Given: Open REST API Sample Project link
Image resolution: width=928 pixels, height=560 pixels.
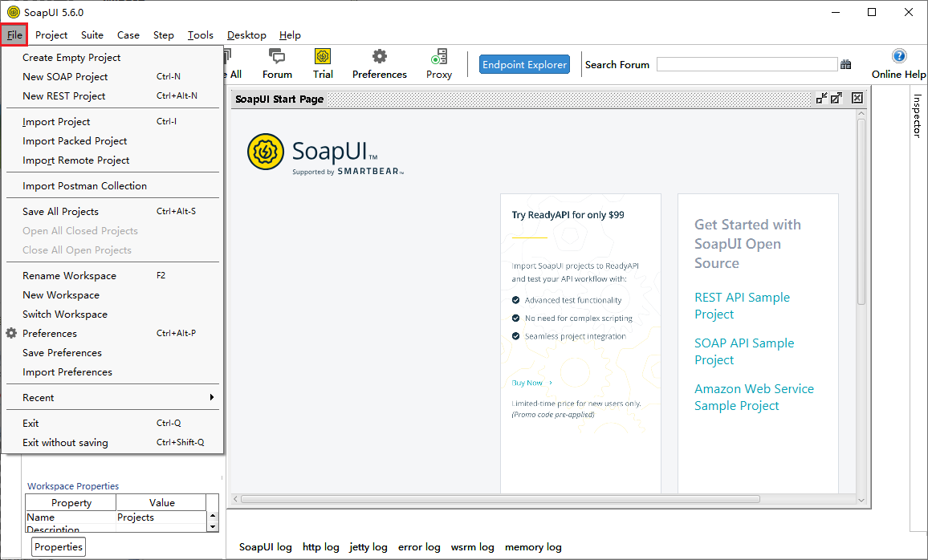Looking at the screenshot, I should pyautogui.click(x=742, y=306).
